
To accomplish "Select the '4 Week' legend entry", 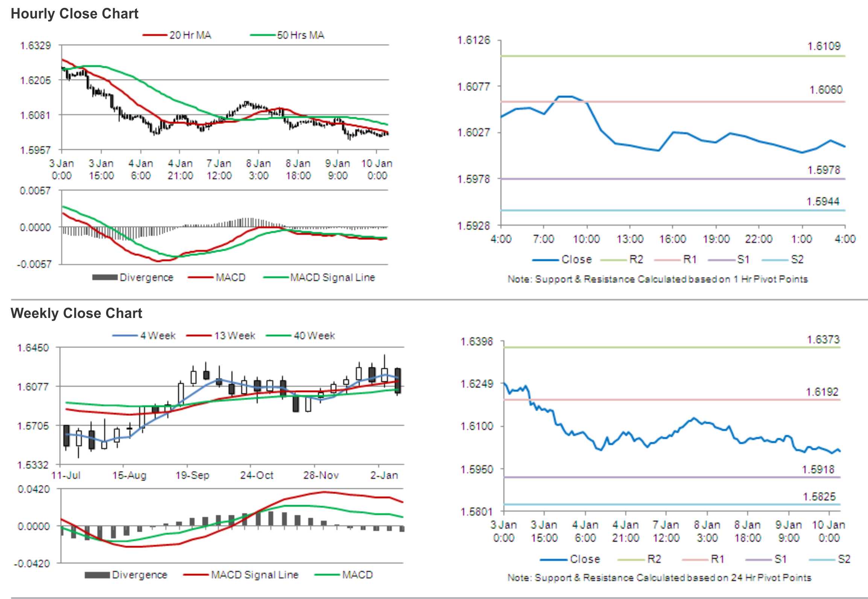I will (x=144, y=336).
